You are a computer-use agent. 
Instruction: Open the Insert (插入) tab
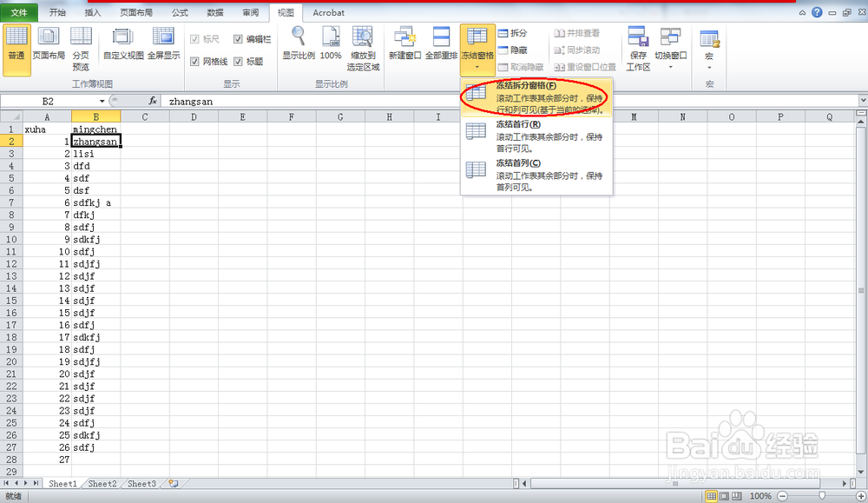coord(93,12)
